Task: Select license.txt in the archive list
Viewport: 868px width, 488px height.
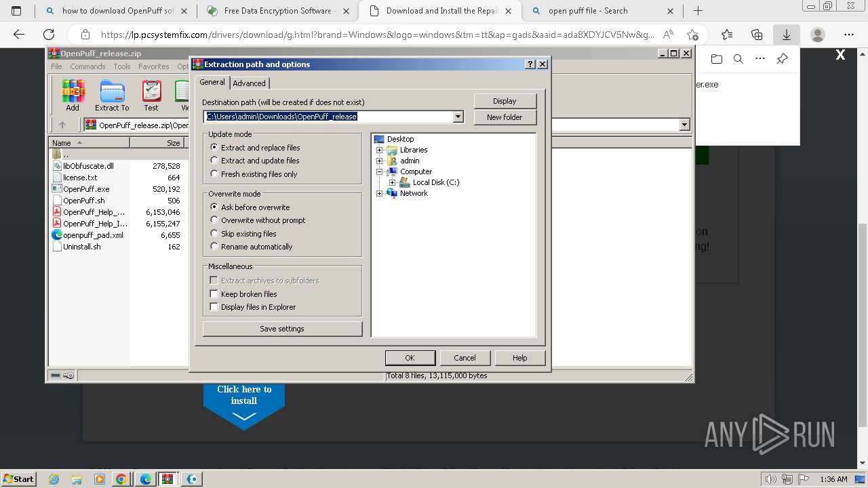Action: (80, 178)
